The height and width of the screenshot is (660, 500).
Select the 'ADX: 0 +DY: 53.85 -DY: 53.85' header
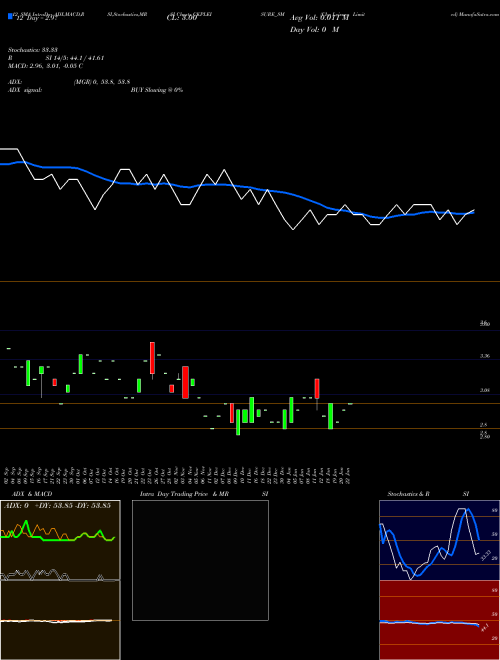(57, 506)
